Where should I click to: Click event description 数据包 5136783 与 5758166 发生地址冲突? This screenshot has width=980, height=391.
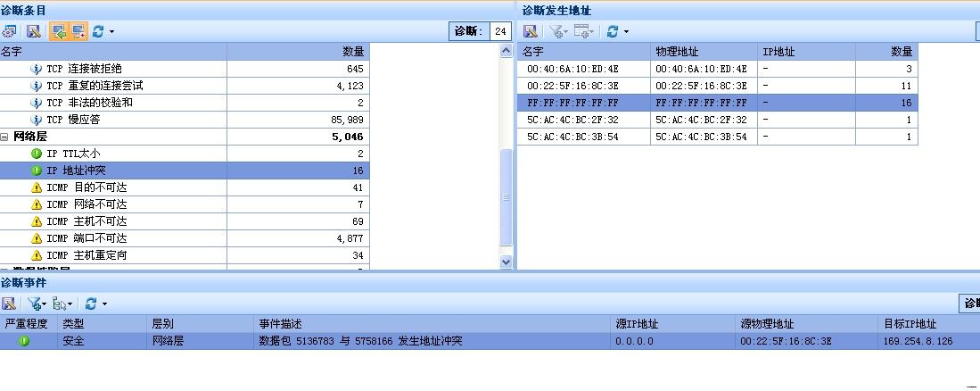click(x=360, y=341)
